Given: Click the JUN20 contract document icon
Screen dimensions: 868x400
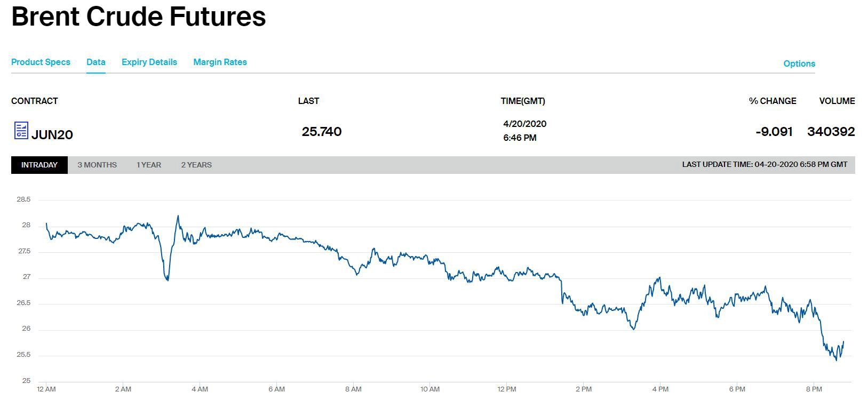Looking at the screenshot, I should (x=21, y=131).
